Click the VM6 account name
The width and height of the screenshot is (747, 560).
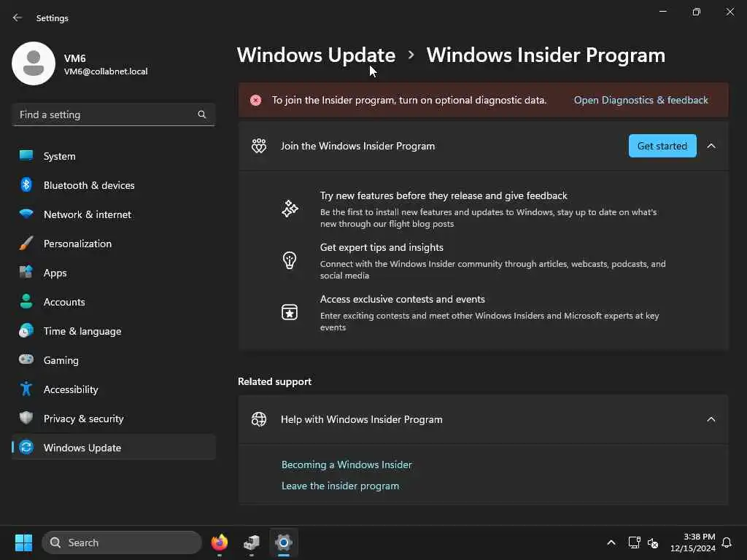click(75, 58)
